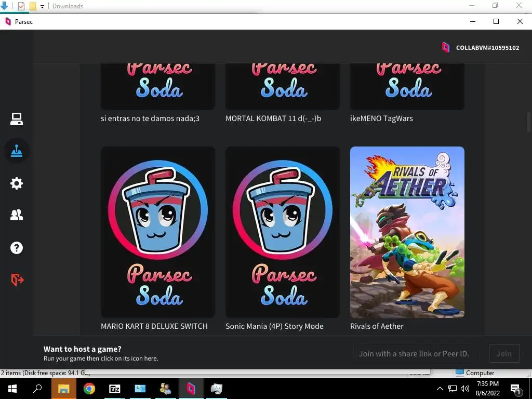Open the volume speaker tray icon
532x399 pixels.
pos(465,389)
